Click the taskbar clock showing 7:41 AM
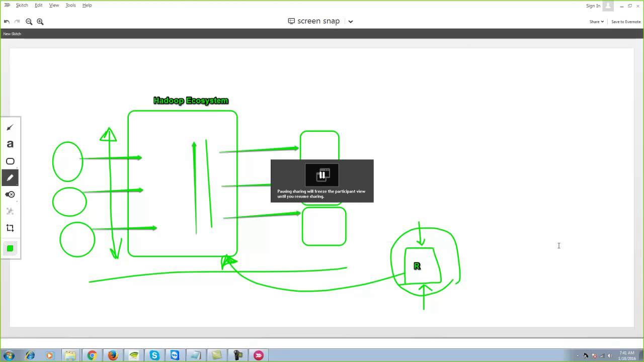The height and width of the screenshot is (362, 644). pos(627,355)
